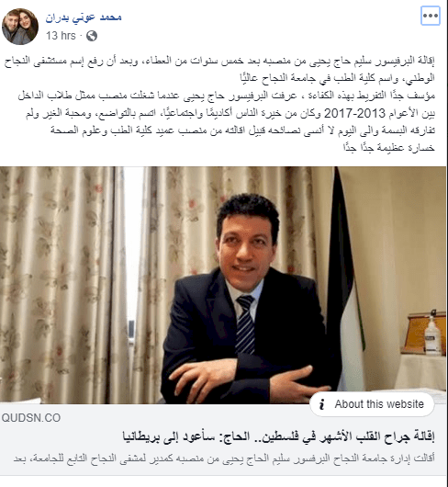Click the 2017-2013 years in post text
Image resolution: width=448 pixels, height=487 pixels.
point(354,113)
